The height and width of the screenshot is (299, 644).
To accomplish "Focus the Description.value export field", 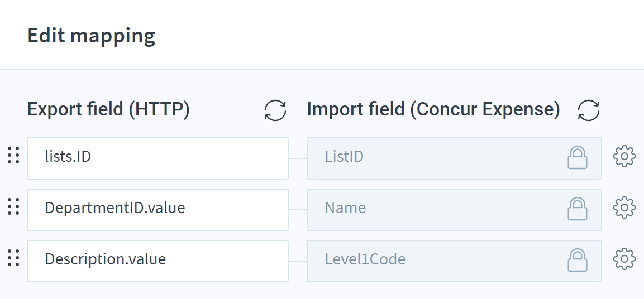I will [158, 261].
